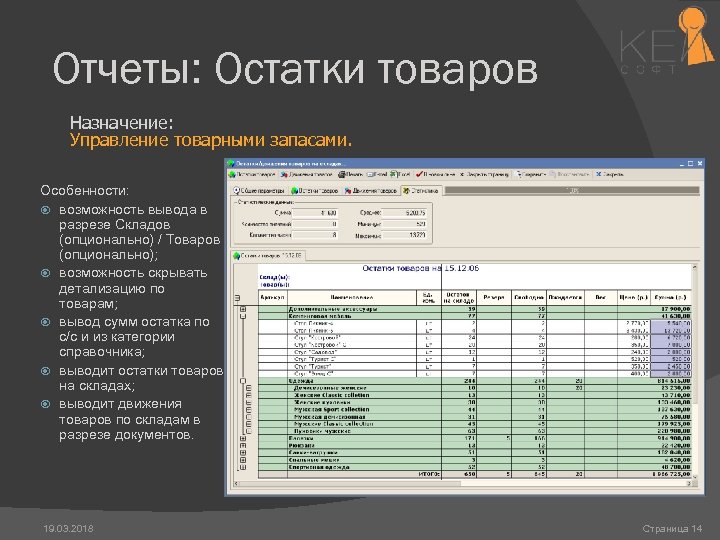720x540 pixels.
Task: Click the Артикул column header
Action: tap(273, 298)
